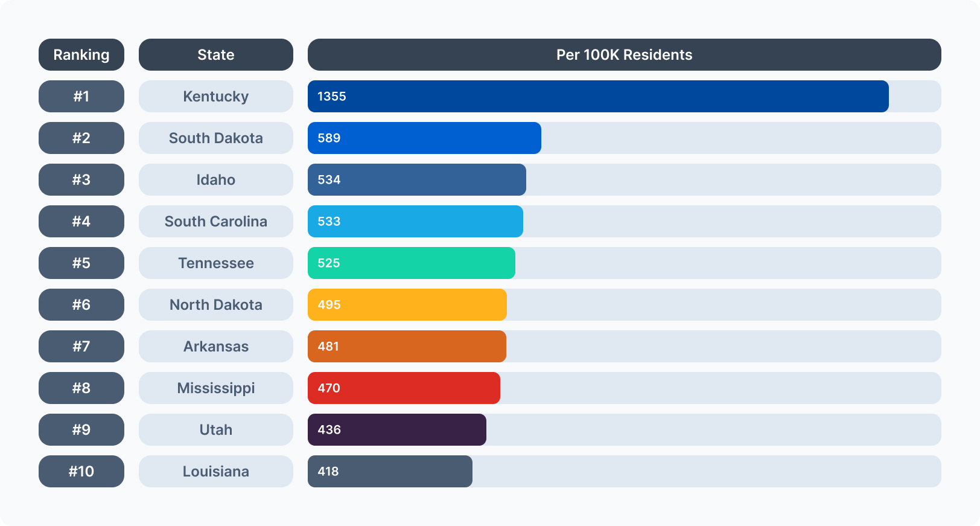The width and height of the screenshot is (980, 526).
Task: Click the dark blue 1355 bar
Action: 597,97
